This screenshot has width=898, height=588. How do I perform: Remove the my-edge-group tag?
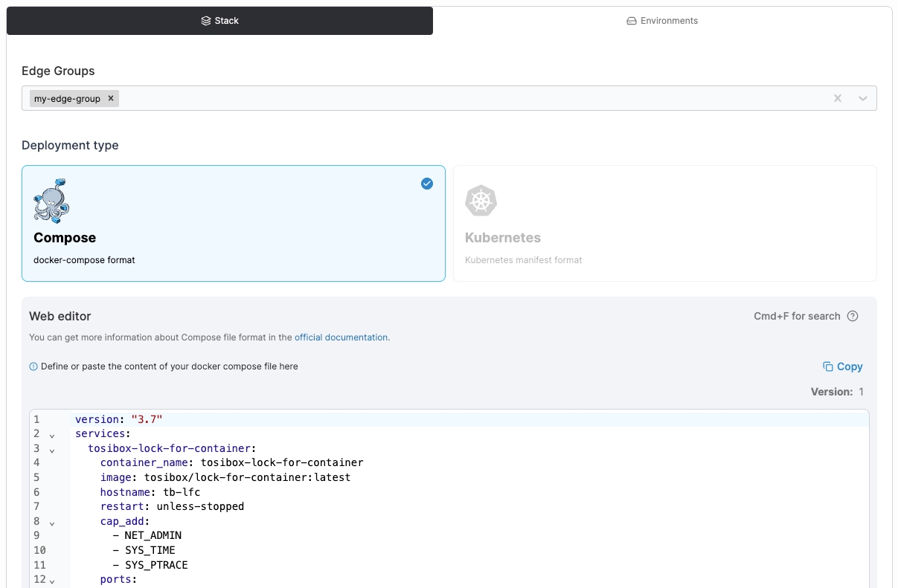coord(111,98)
